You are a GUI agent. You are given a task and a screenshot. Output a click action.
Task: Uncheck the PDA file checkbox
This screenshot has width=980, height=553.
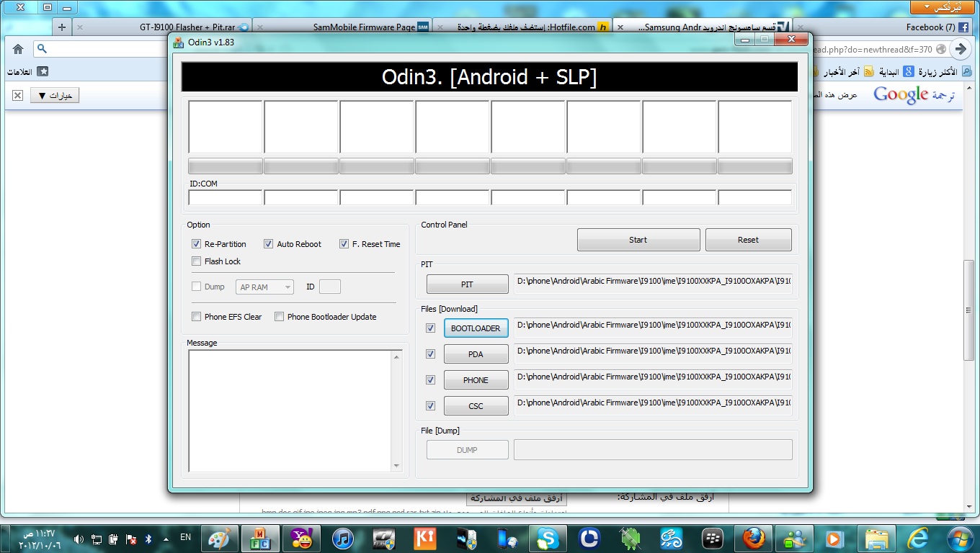(x=430, y=354)
